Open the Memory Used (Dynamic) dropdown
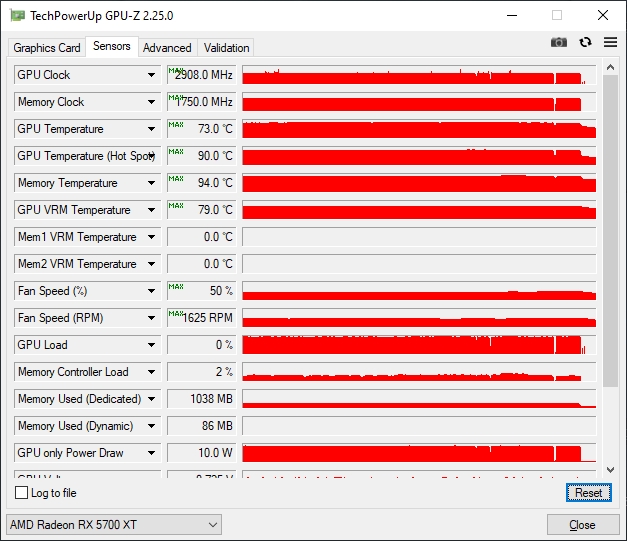 click(151, 426)
